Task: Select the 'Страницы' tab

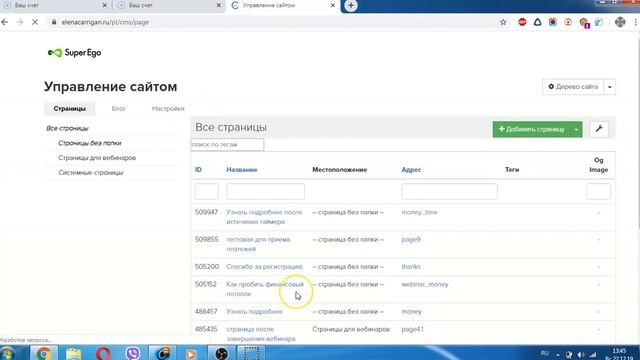Action: (x=69, y=109)
